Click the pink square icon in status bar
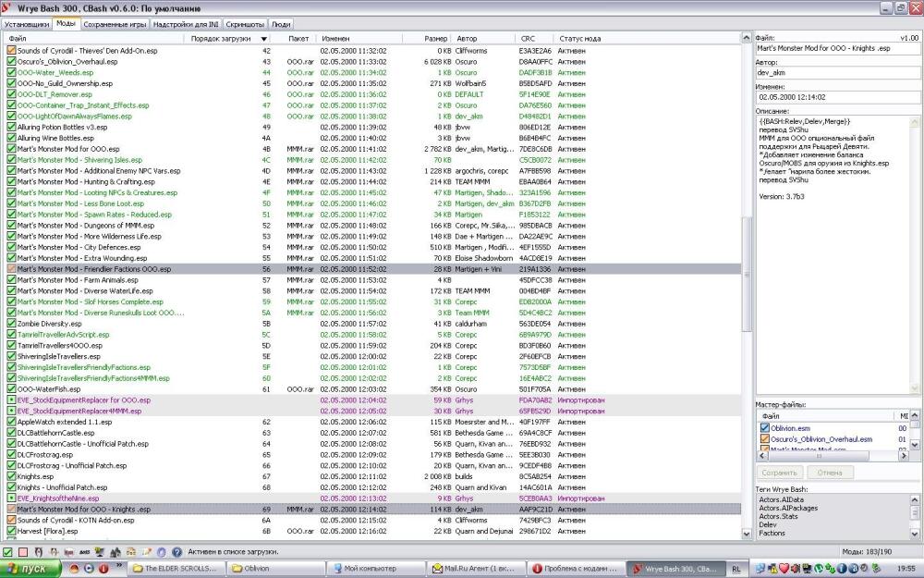 pos(23,552)
